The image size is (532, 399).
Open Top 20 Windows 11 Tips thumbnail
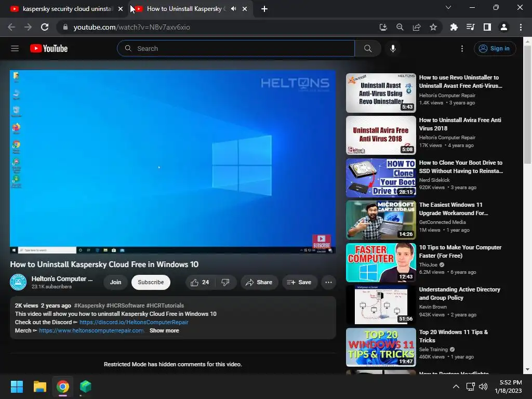tap(381, 348)
